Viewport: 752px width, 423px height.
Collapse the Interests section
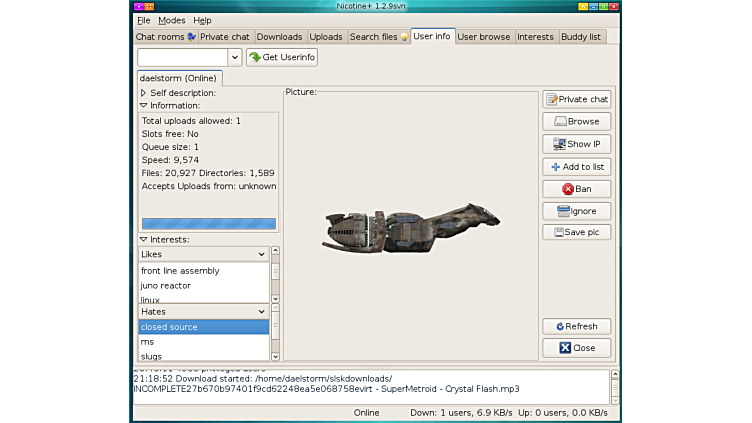(x=144, y=240)
